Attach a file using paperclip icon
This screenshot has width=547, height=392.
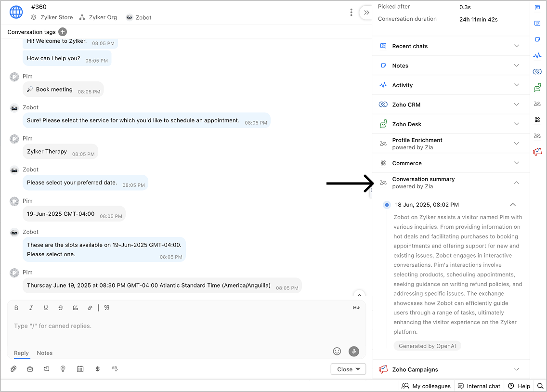pyautogui.click(x=13, y=368)
